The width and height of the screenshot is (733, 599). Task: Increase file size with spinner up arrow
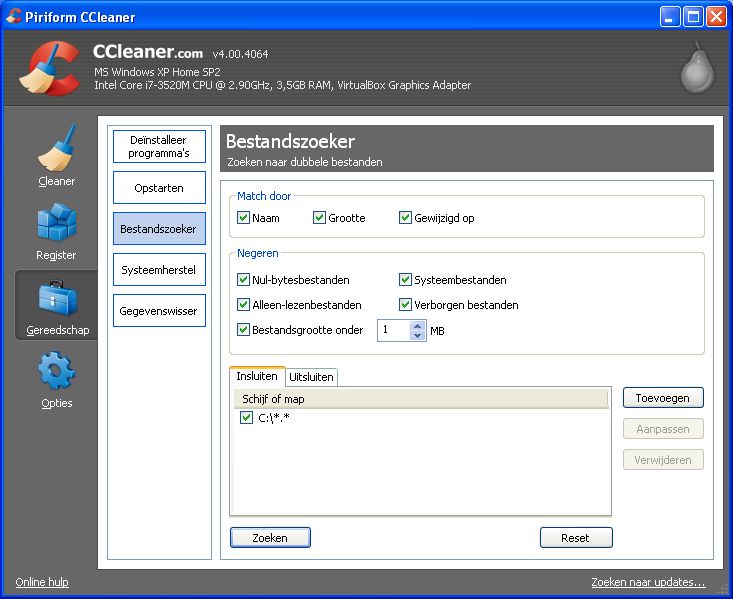point(417,324)
